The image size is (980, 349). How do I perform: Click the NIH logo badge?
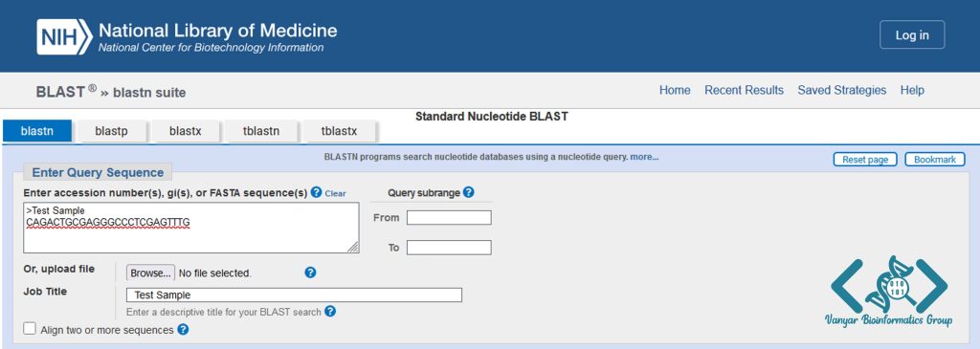click(x=64, y=36)
